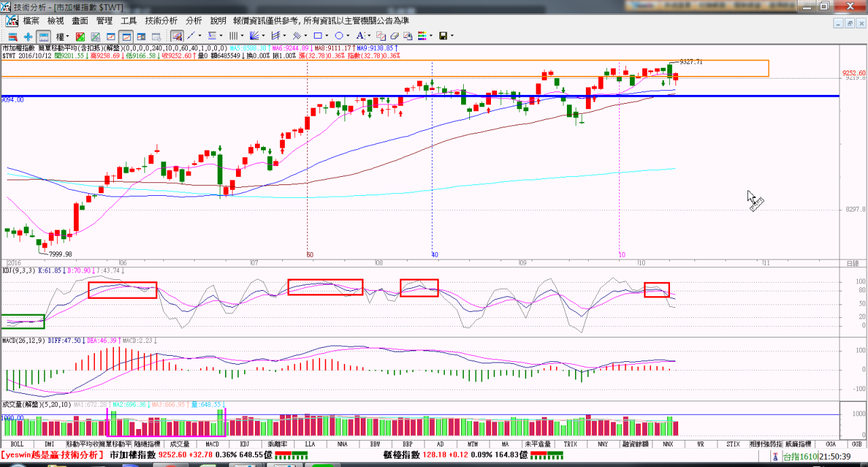This screenshot has width=868, height=467.
Task: Open the 工具 menu
Action: pyautogui.click(x=129, y=21)
